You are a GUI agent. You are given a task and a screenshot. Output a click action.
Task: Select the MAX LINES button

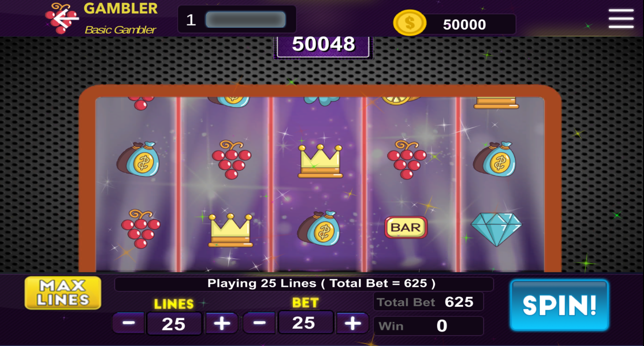pos(63,293)
